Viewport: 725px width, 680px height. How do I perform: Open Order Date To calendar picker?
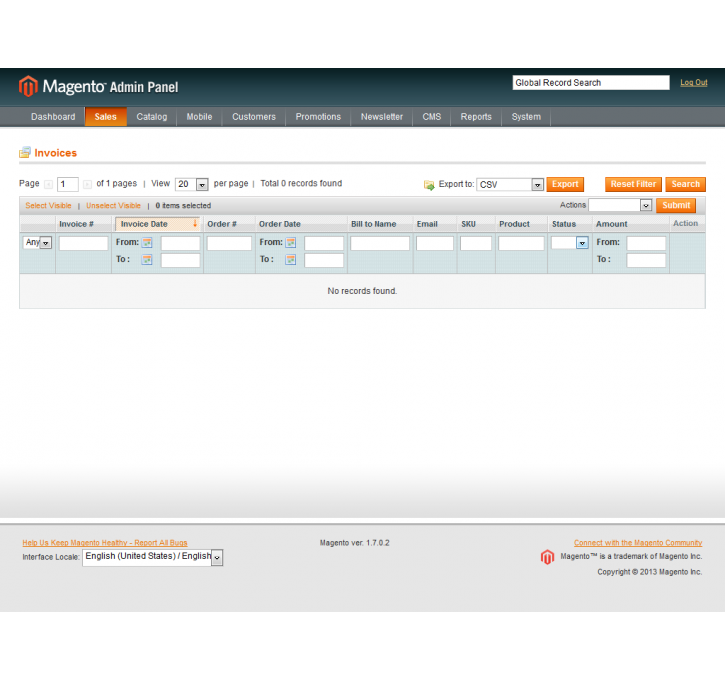pos(291,260)
